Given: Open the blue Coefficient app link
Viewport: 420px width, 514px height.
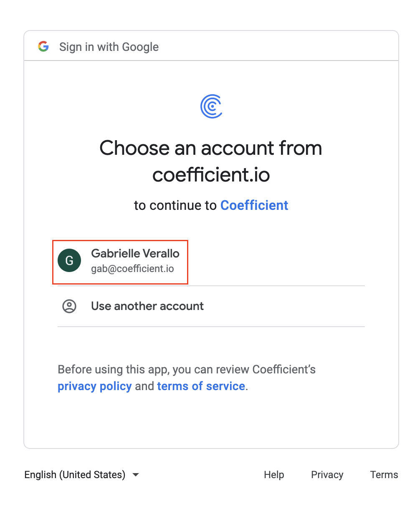Looking at the screenshot, I should 254,205.
